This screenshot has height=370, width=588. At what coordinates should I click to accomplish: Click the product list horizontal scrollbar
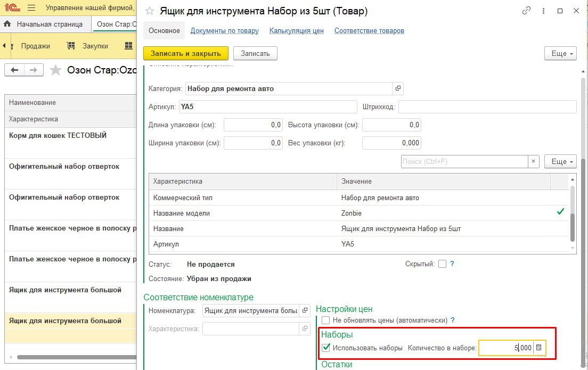click(x=77, y=357)
